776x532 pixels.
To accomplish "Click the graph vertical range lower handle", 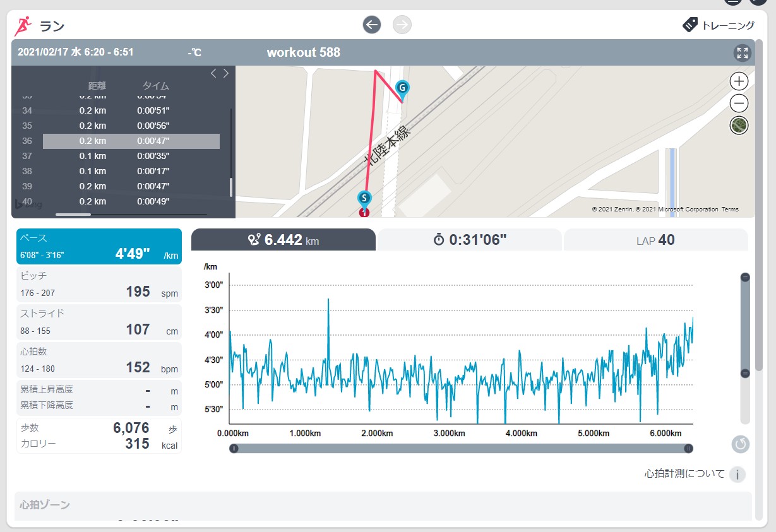I will pos(745,374).
